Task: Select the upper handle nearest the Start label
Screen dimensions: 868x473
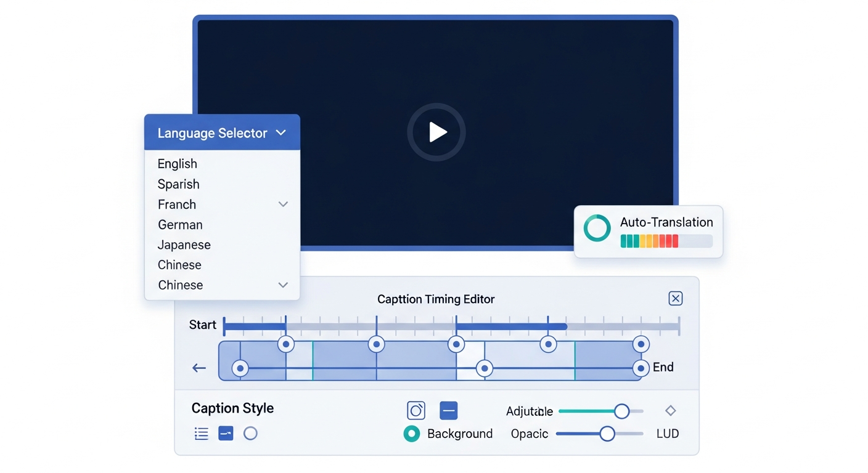Action: click(286, 344)
